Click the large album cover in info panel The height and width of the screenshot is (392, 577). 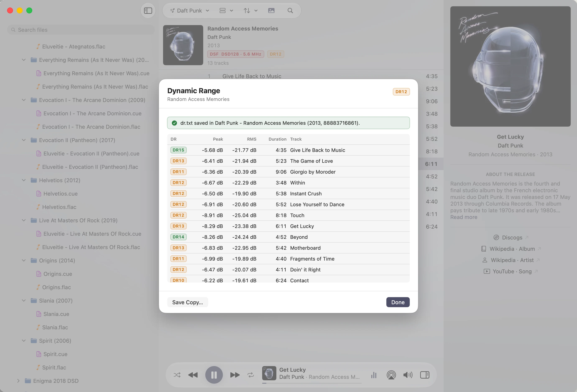click(510, 66)
